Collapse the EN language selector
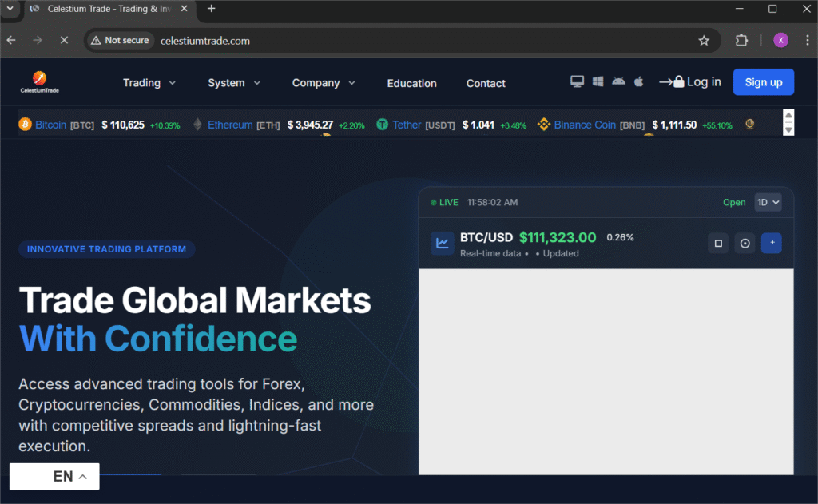 pyautogui.click(x=54, y=476)
